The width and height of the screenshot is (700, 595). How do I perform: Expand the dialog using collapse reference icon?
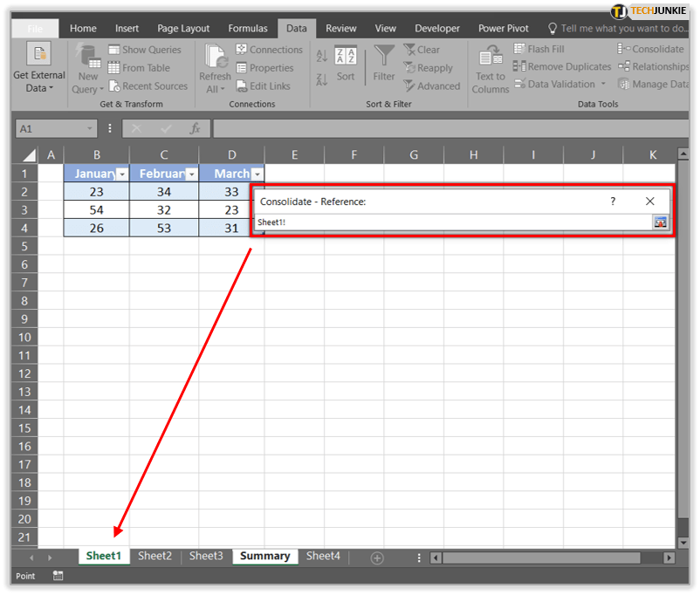click(661, 222)
